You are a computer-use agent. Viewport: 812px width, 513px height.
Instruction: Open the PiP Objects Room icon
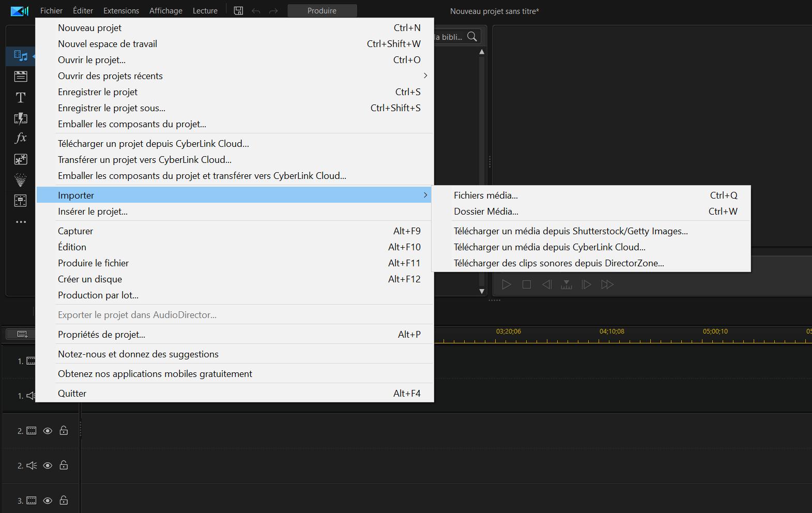click(21, 159)
